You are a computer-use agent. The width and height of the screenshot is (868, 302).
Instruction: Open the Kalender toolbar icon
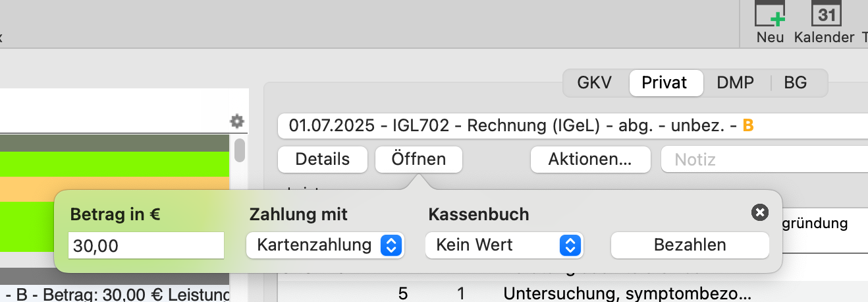coord(823,15)
